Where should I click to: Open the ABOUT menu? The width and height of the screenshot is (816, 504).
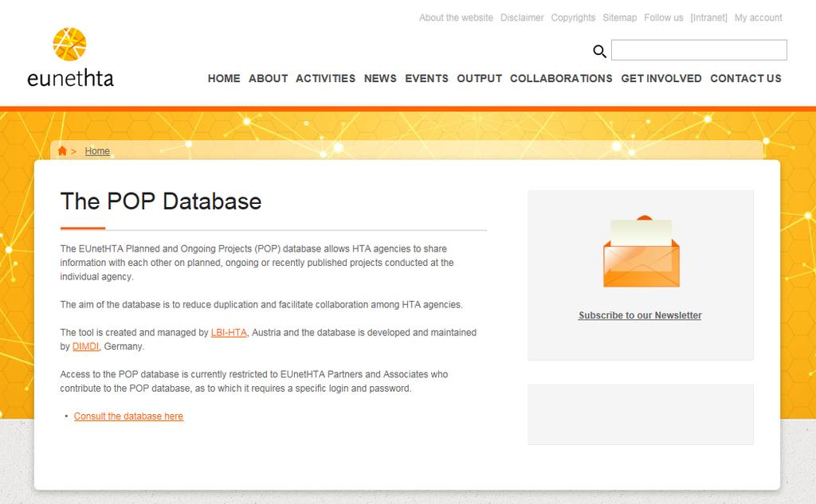click(268, 79)
